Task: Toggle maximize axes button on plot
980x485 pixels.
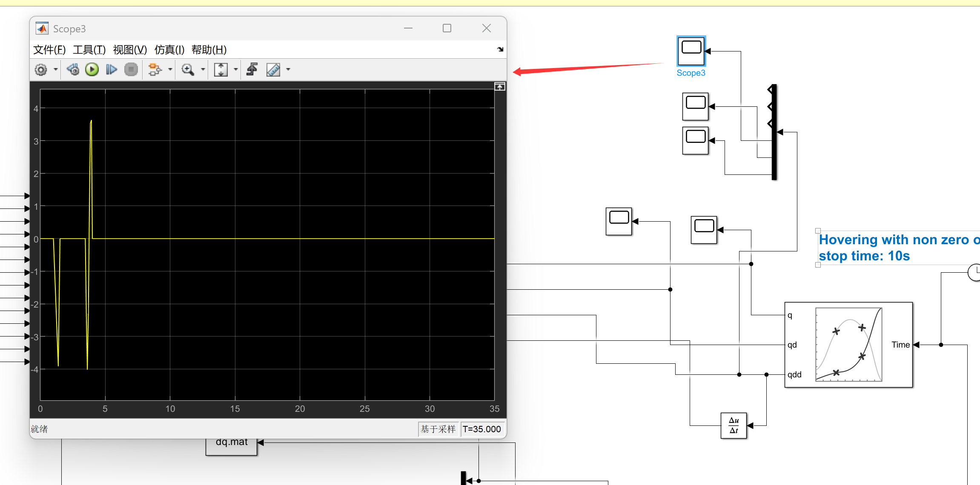Action: coord(499,87)
